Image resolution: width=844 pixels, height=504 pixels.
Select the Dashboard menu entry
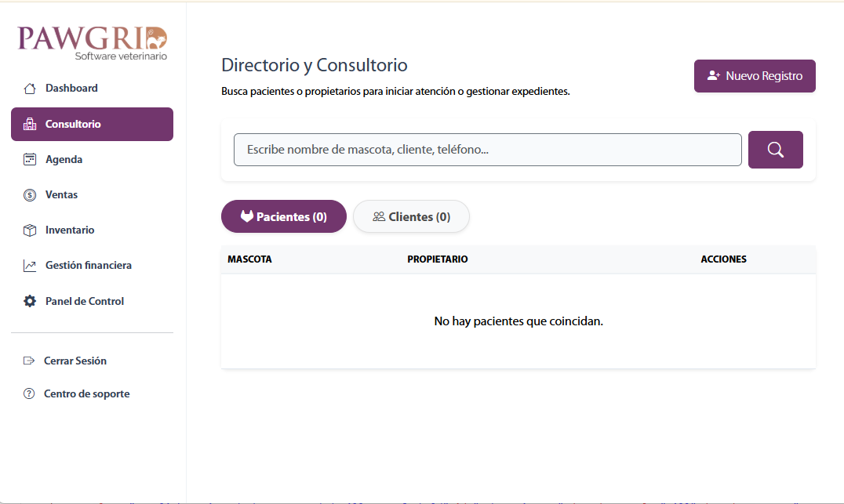[72, 88]
